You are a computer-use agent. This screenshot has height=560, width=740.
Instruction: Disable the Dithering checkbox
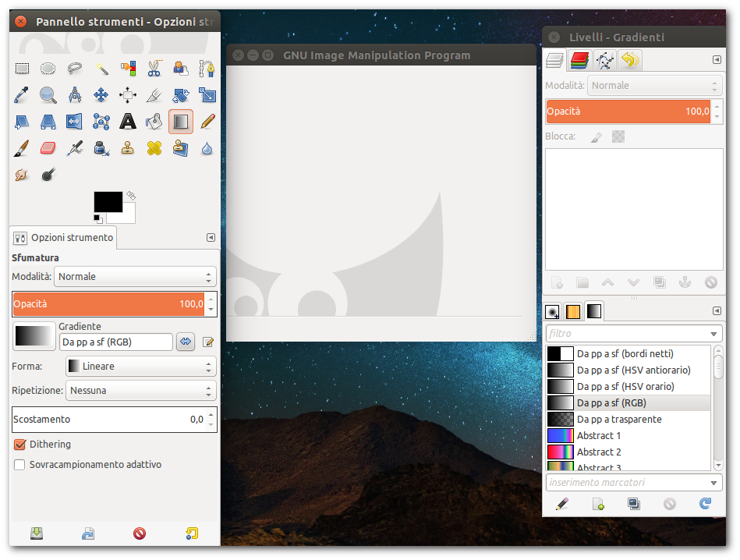coord(20,445)
